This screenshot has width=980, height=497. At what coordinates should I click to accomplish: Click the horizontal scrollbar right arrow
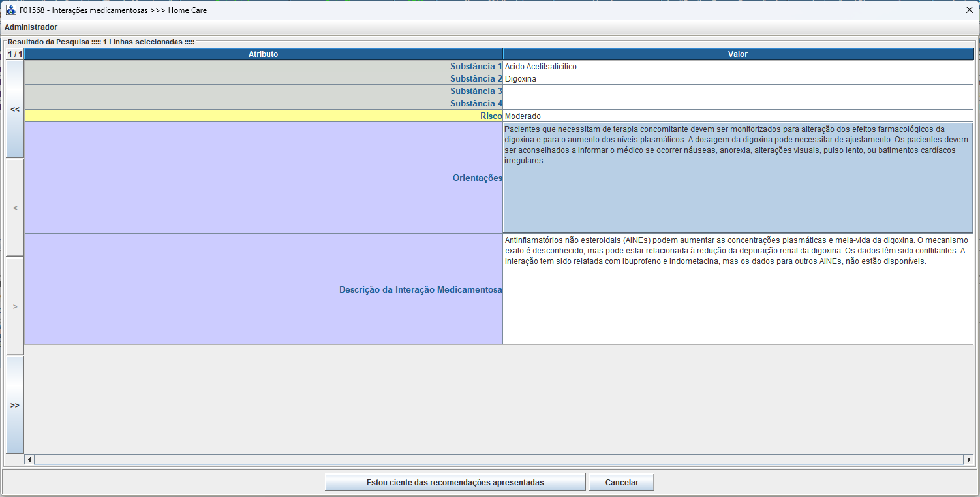point(968,460)
